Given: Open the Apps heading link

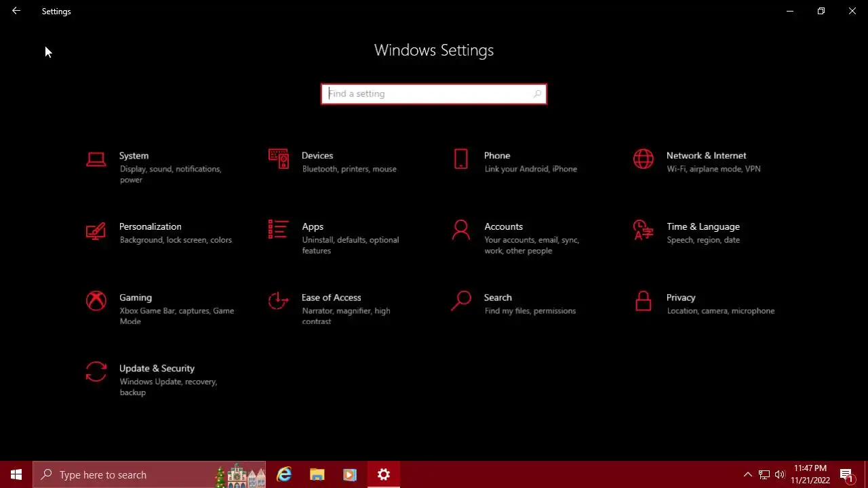Looking at the screenshot, I should [x=313, y=226].
